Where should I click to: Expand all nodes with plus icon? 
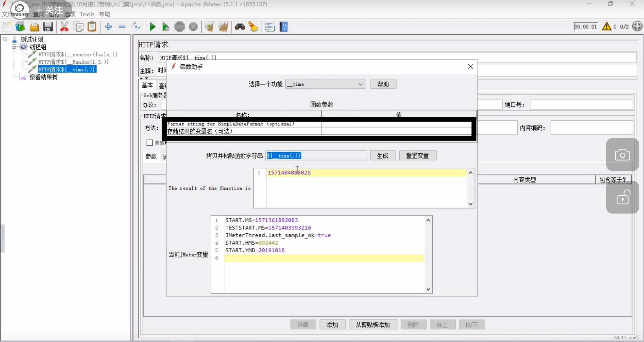tap(108, 27)
